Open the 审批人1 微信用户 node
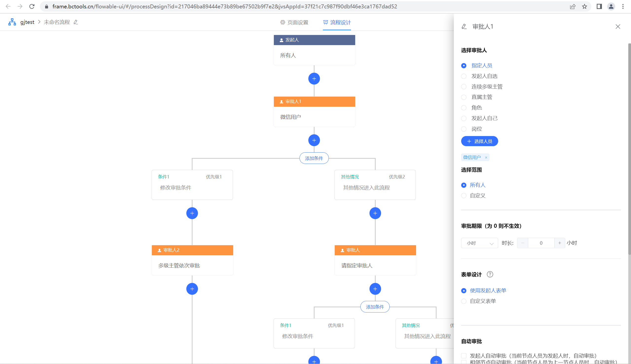This screenshot has width=631, height=364. [x=314, y=111]
